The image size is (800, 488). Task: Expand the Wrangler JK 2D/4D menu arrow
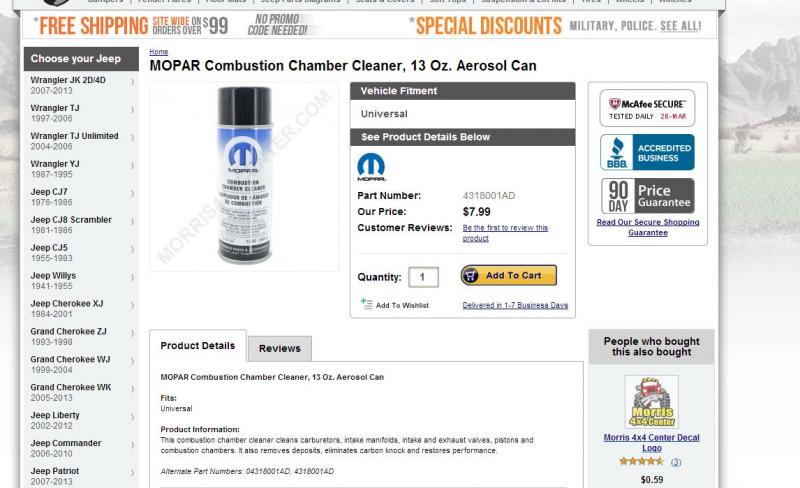click(x=133, y=82)
